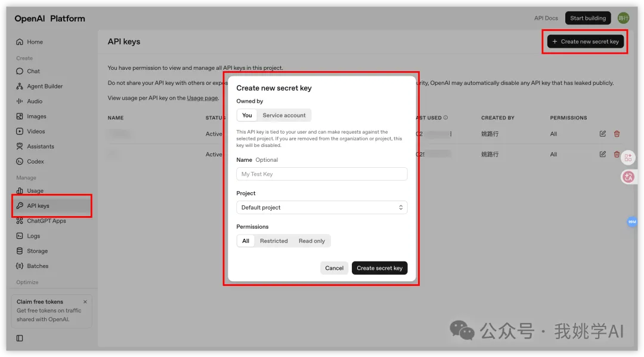Click the Batches icon
Viewport: 644px width, 357px height.
[x=19, y=266]
